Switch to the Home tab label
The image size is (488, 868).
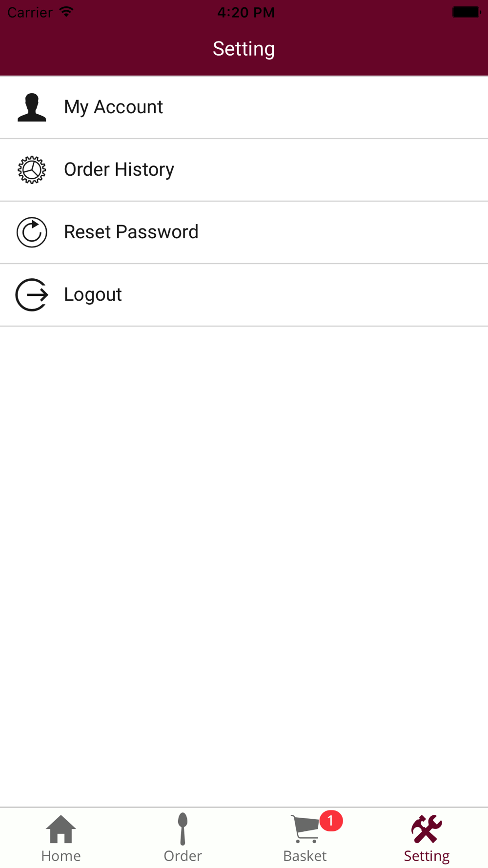[61, 856]
